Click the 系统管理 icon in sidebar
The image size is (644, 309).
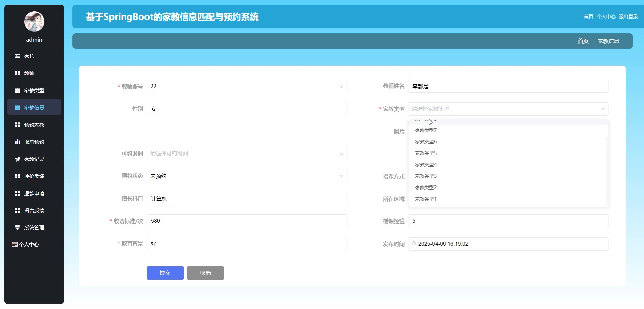tap(18, 227)
